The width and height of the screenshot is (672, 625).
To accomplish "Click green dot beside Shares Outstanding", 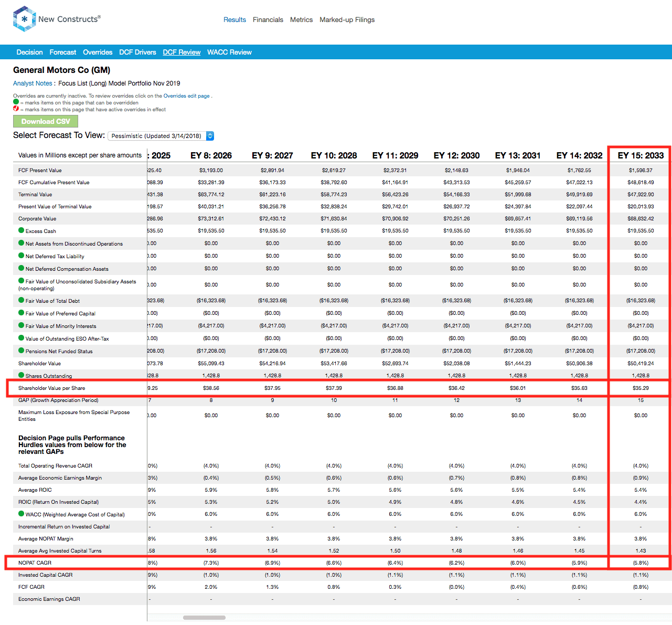I will [21, 375].
